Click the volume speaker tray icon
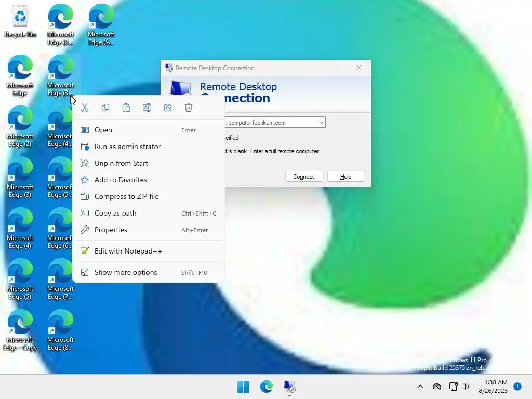 point(465,387)
